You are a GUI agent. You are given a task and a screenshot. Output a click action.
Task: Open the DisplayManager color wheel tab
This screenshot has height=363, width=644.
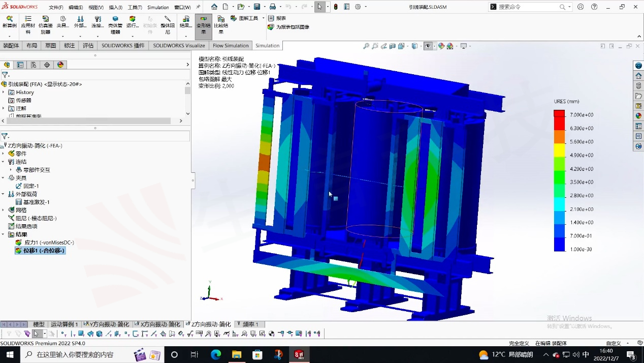pyautogui.click(x=60, y=65)
